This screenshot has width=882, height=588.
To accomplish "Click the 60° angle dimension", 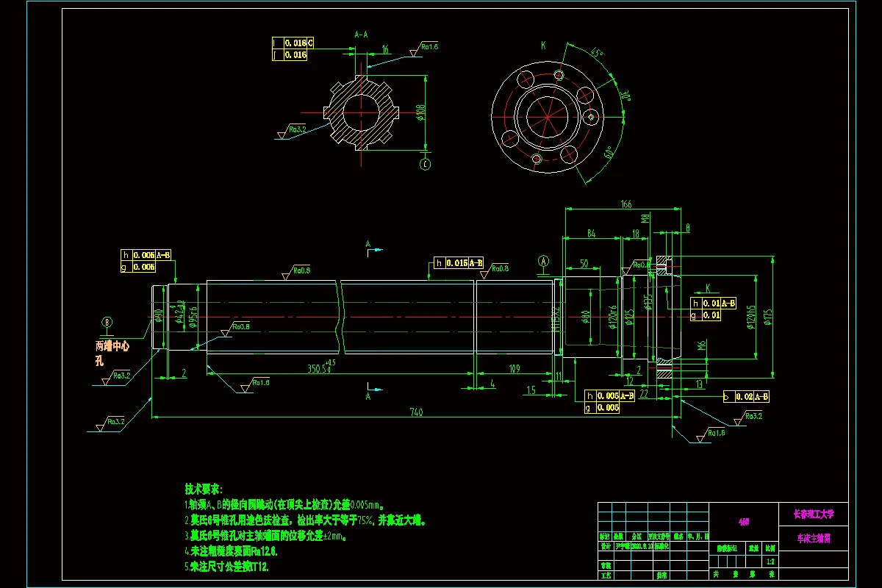I will (x=609, y=154).
